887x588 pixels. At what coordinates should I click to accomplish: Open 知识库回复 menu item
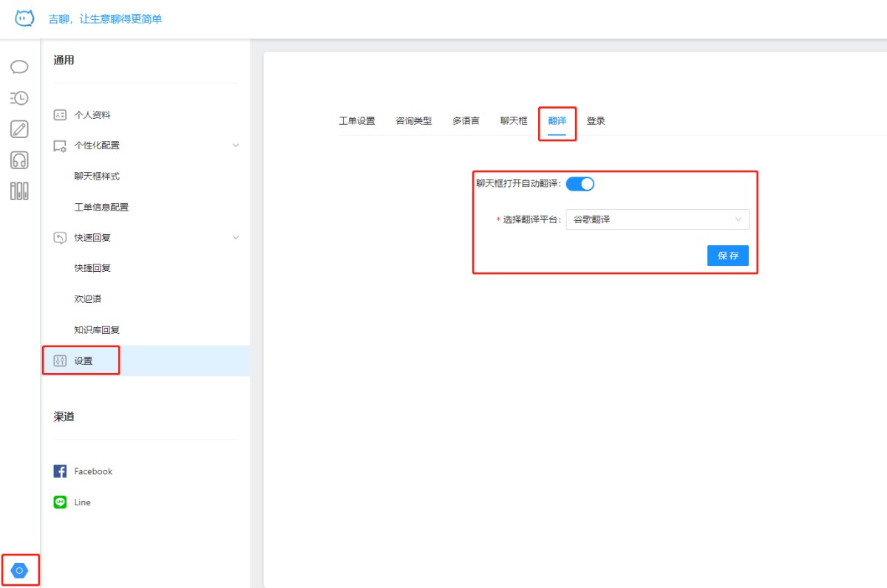97,330
